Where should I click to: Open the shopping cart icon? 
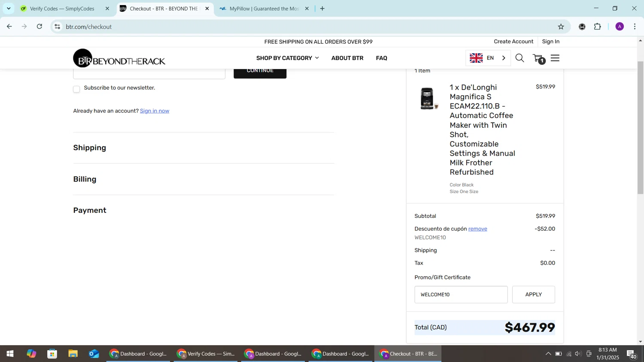538,58
